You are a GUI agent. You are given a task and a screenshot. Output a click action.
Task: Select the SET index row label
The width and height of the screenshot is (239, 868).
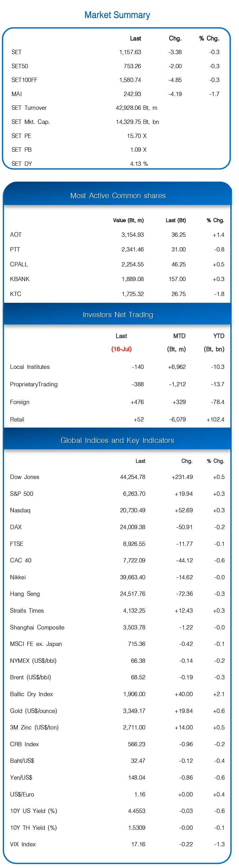17,52
